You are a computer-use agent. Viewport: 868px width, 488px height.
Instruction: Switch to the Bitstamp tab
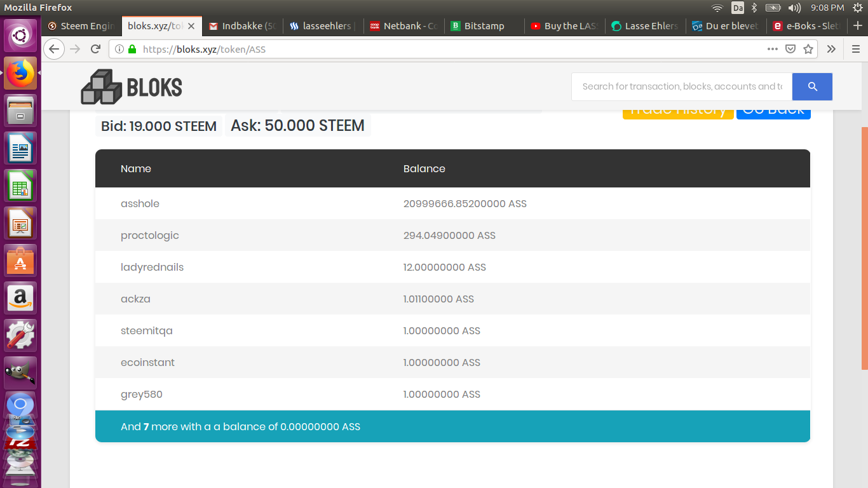[484, 26]
